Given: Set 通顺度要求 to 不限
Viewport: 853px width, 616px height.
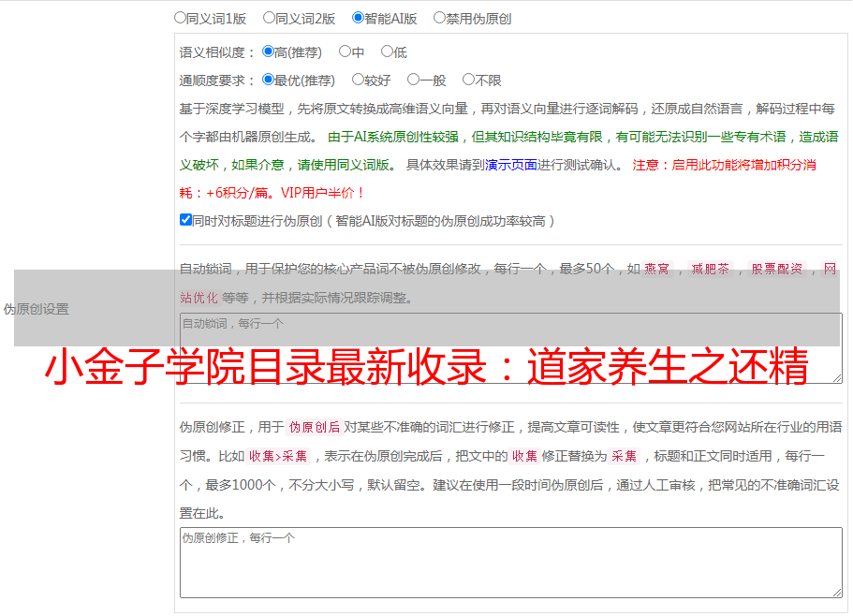Looking at the screenshot, I should click(x=468, y=80).
